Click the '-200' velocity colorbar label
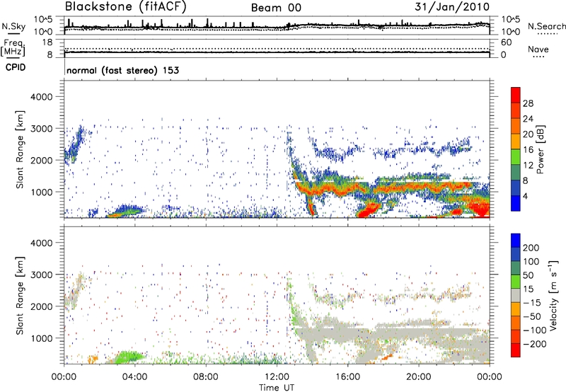The height and width of the screenshot is (392, 566). 534,344
